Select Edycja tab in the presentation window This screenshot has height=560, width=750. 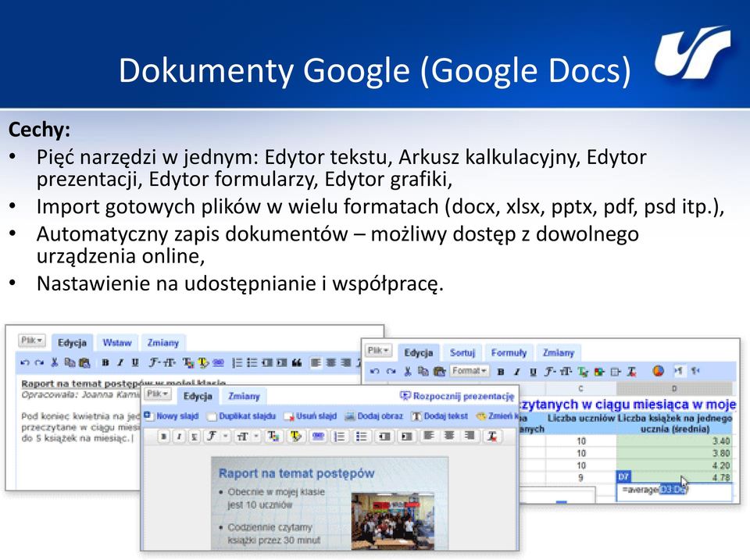coord(198,396)
